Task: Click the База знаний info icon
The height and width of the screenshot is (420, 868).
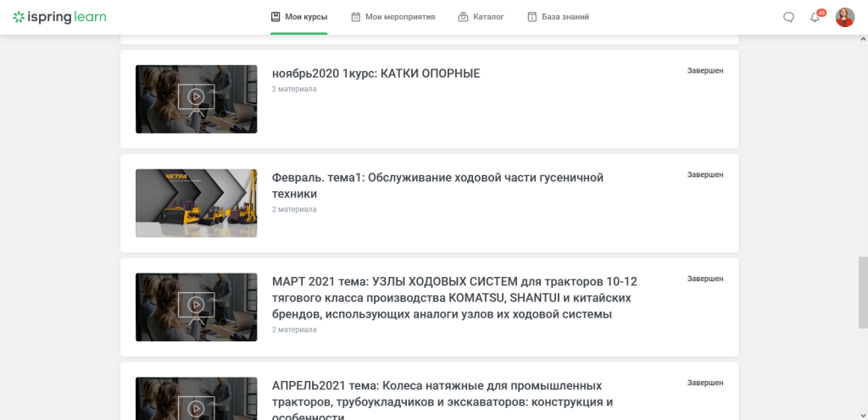Action: pyautogui.click(x=532, y=17)
